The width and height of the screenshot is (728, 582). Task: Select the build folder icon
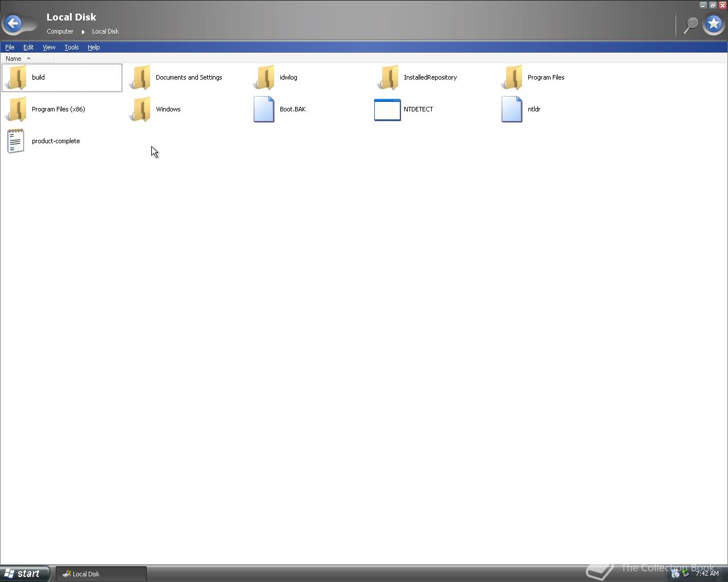click(17, 77)
